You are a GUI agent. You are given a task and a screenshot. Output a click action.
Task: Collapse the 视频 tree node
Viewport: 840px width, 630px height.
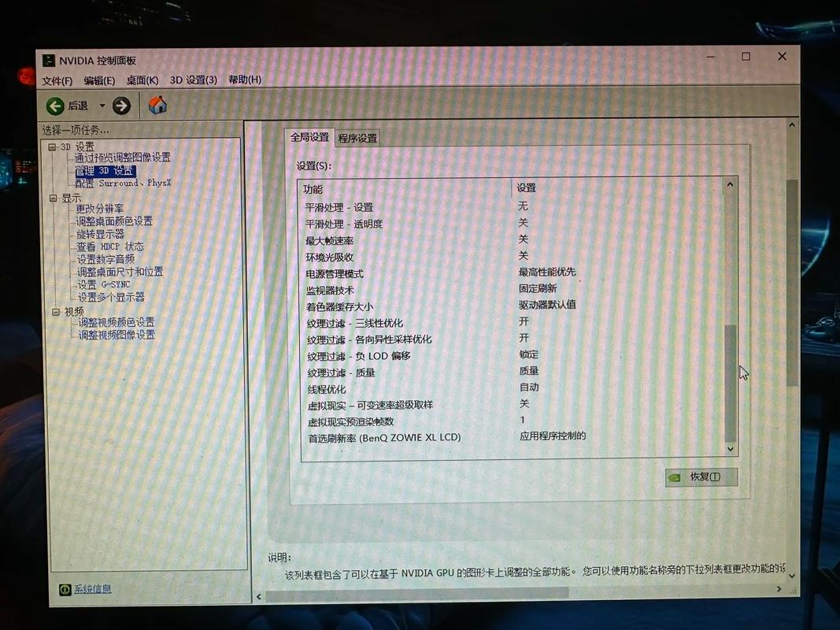click(x=55, y=312)
